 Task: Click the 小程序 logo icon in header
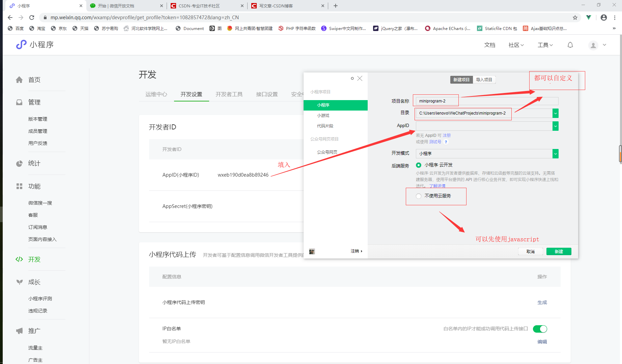click(x=21, y=44)
